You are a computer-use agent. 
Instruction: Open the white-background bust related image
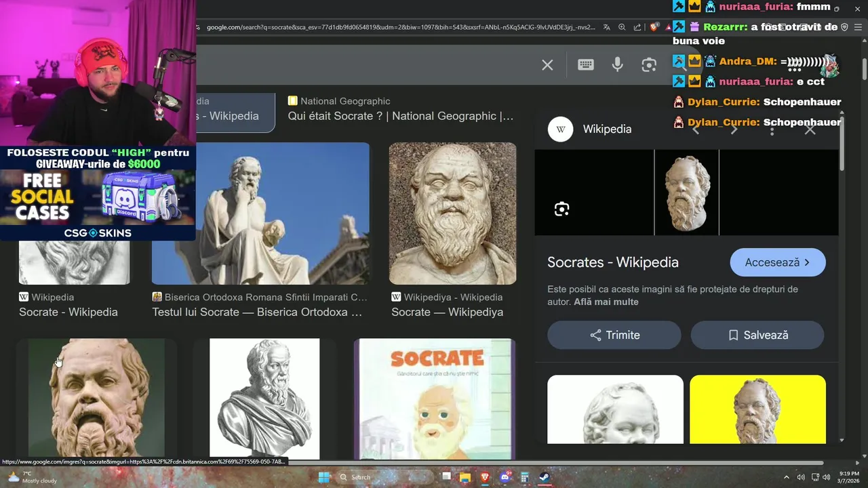[x=615, y=409]
